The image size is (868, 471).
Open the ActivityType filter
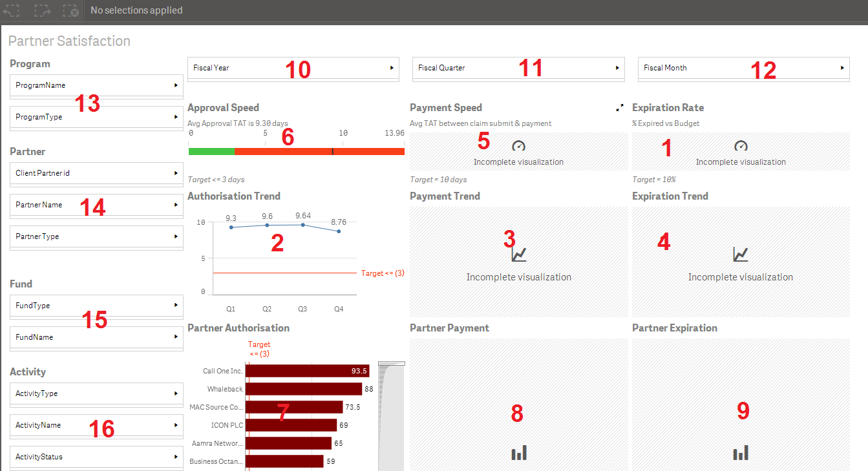(97, 393)
